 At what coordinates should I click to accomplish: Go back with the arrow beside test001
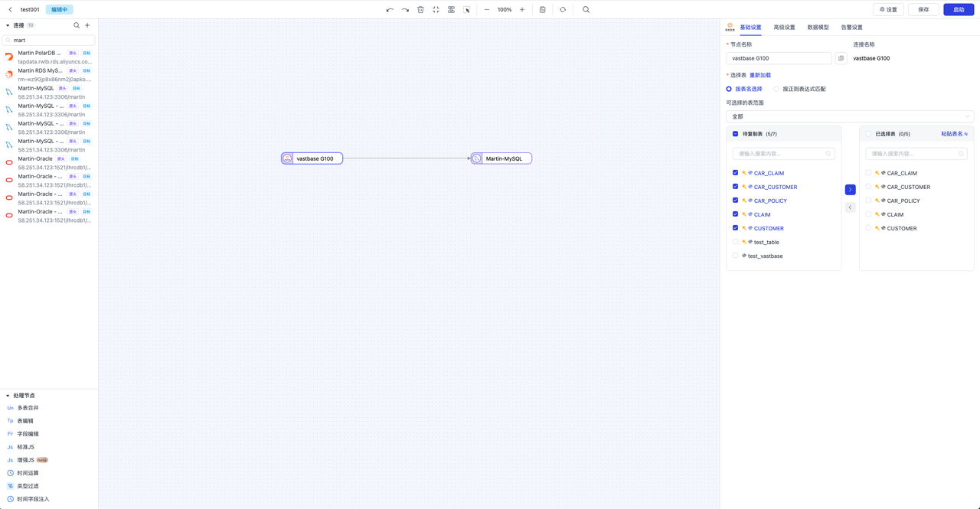[x=10, y=10]
